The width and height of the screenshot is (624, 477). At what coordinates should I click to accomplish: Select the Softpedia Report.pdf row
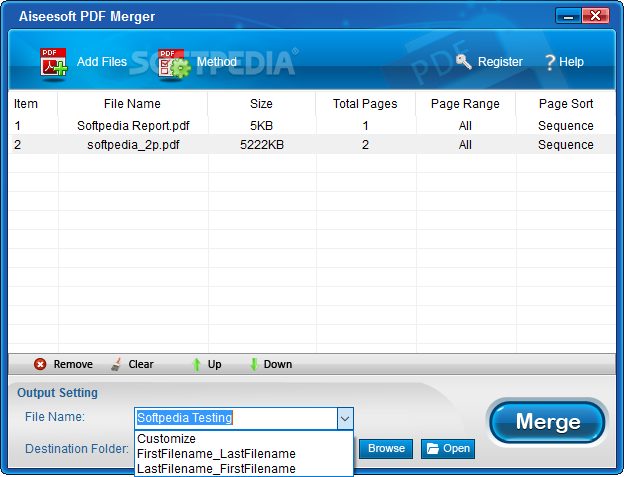(x=312, y=126)
